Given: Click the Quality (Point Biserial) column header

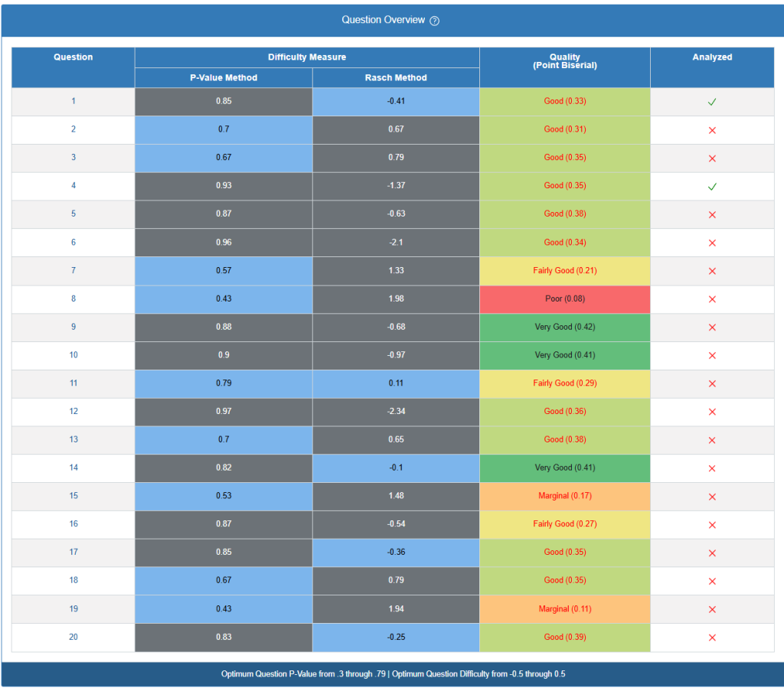Looking at the screenshot, I should click(564, 62).
